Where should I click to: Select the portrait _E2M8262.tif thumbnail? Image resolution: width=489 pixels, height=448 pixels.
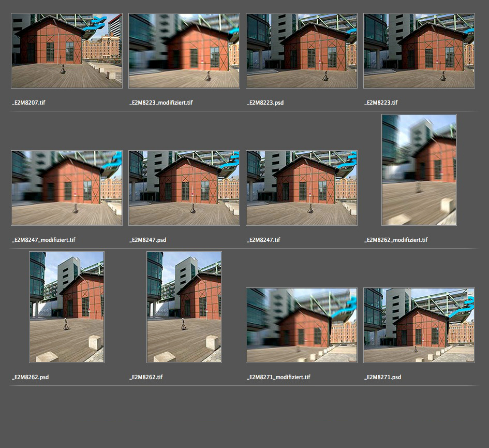point(184,307)
